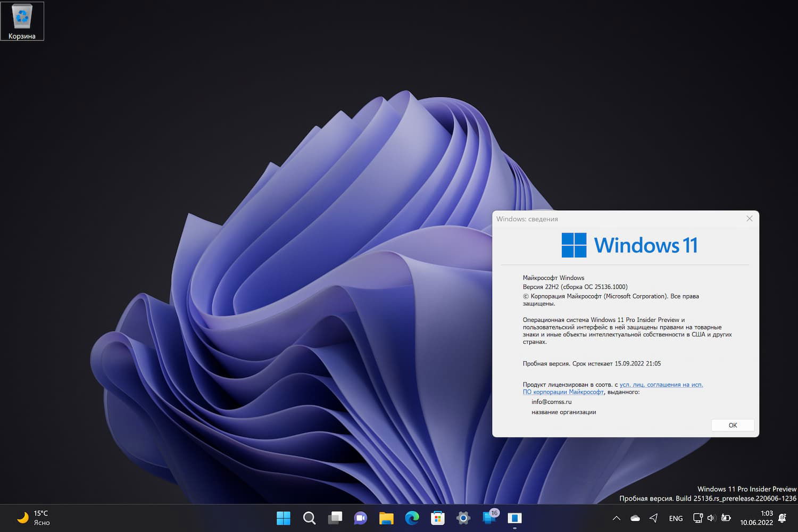Image resolution: width=798 pixels, height=532 pixels.
Task: Open the OneDrive cloud tray icon
Action: coord(635,518)
